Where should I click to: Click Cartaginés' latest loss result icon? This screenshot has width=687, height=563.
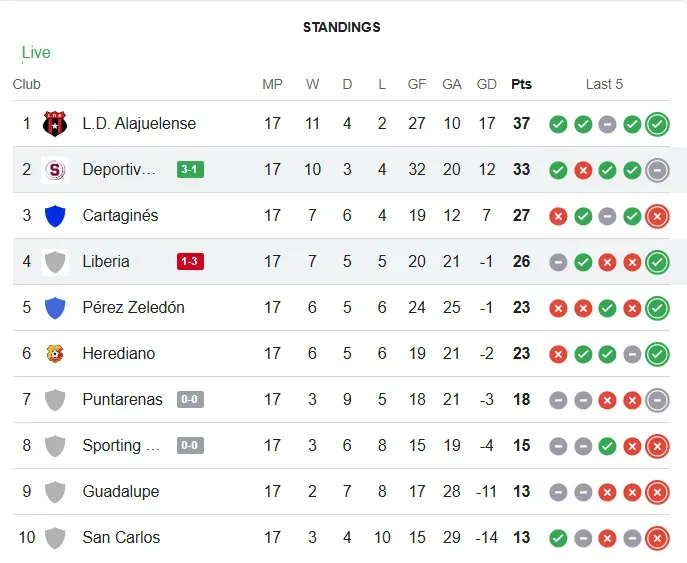click(657, 216)
